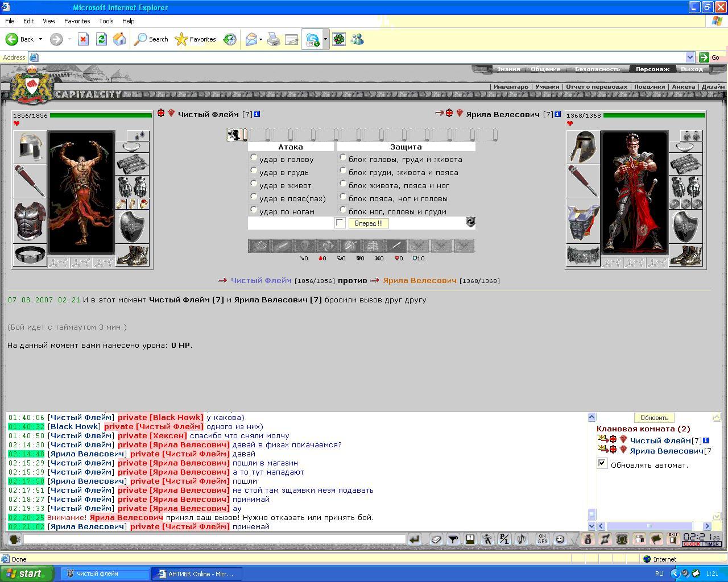The height and width of the screenshot is (582, 728).
Task: Open the Отчет о переводах link
Action: pos(597,87)
